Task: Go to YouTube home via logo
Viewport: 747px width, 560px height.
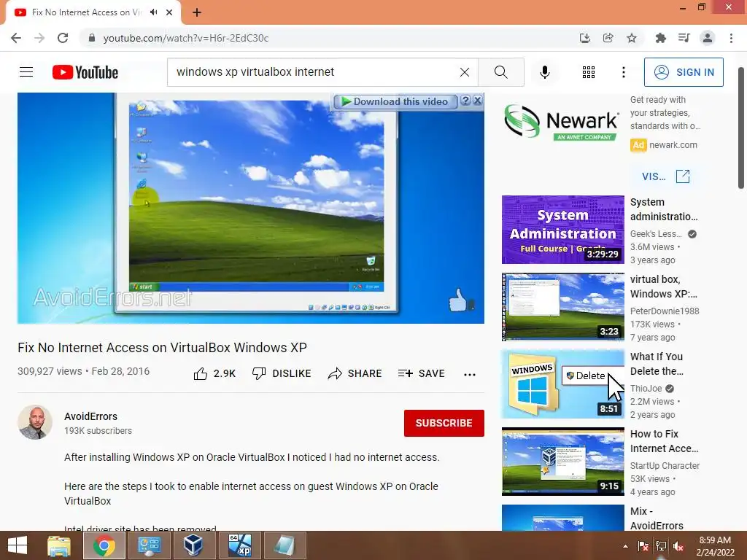Action: point(85,72)
